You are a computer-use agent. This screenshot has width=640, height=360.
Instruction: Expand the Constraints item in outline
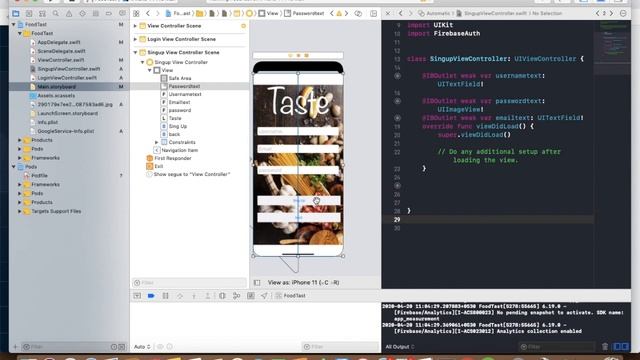click(x=157, y=142)
